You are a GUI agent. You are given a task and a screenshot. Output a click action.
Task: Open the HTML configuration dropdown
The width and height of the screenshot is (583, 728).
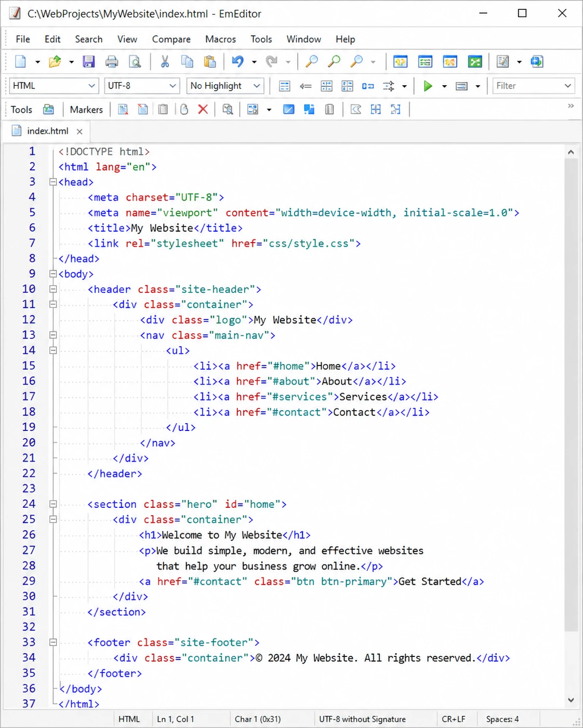(54, 86)
